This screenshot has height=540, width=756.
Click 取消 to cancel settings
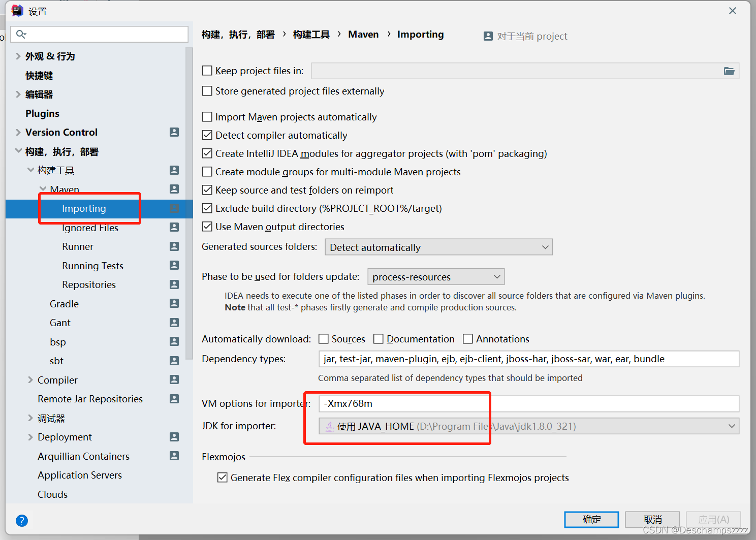tap(652, 519)
